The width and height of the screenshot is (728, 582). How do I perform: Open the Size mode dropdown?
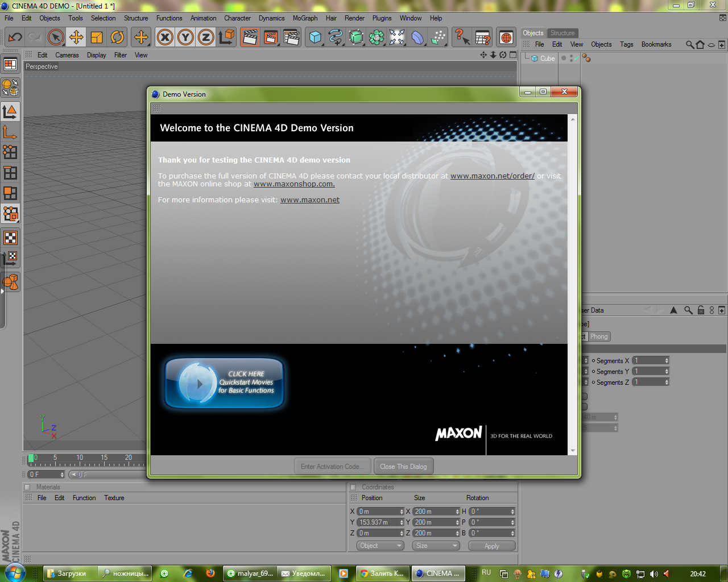436,546
